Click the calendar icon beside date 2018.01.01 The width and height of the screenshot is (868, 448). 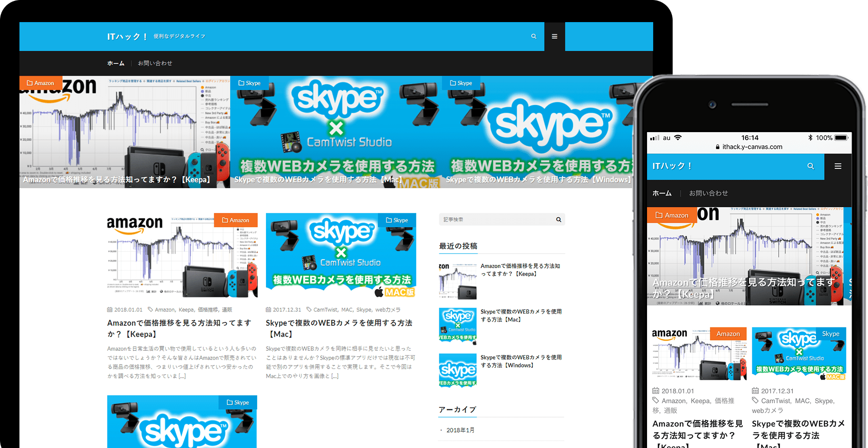click(x=109, y=309)
